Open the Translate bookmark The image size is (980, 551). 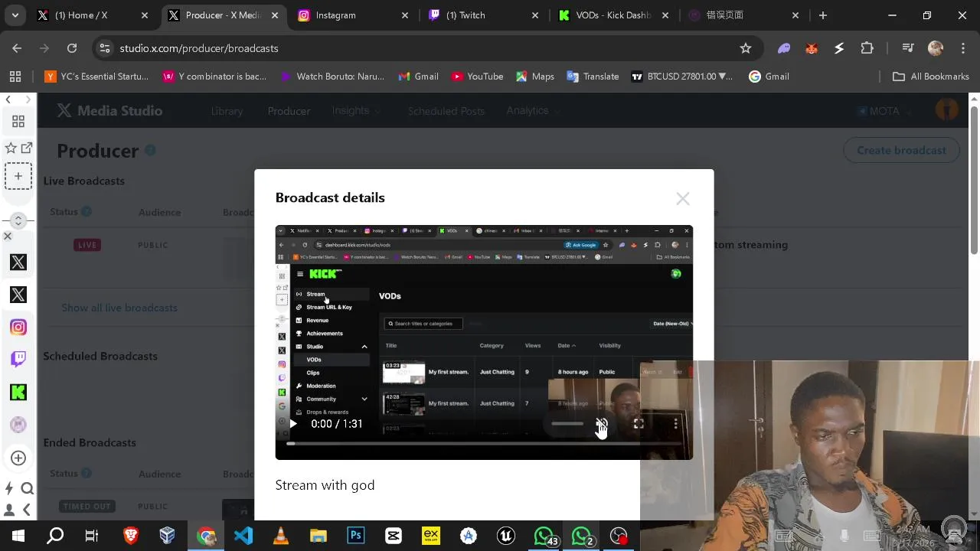593,77
